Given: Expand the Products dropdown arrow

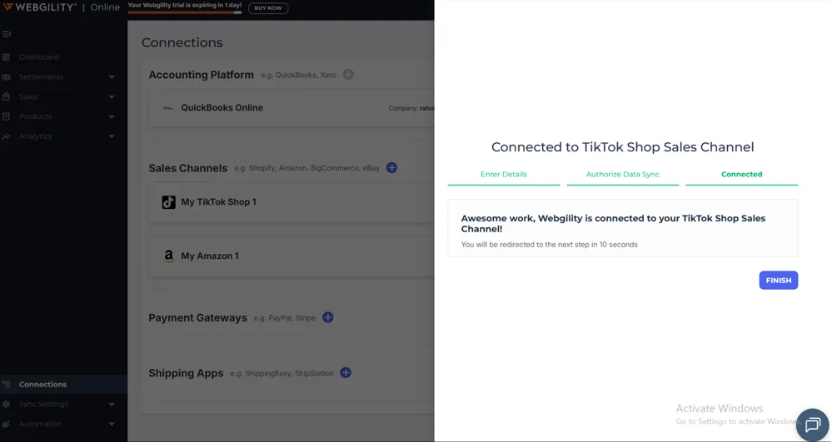Looking at the screenshot, I should (x=111, y=117).
